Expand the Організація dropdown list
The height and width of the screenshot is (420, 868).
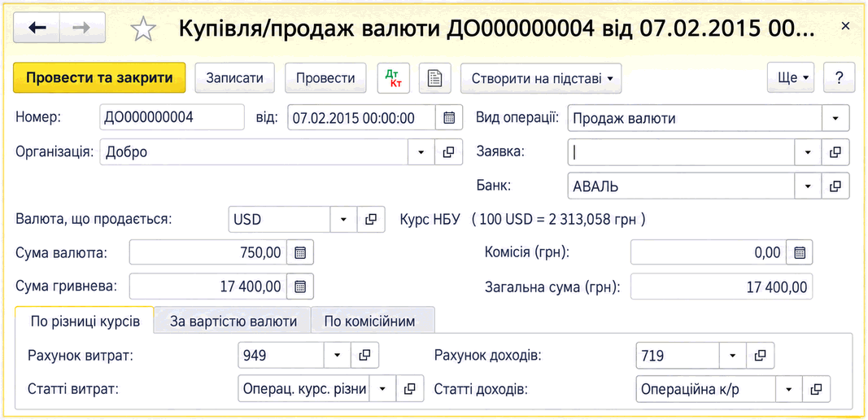422,152
